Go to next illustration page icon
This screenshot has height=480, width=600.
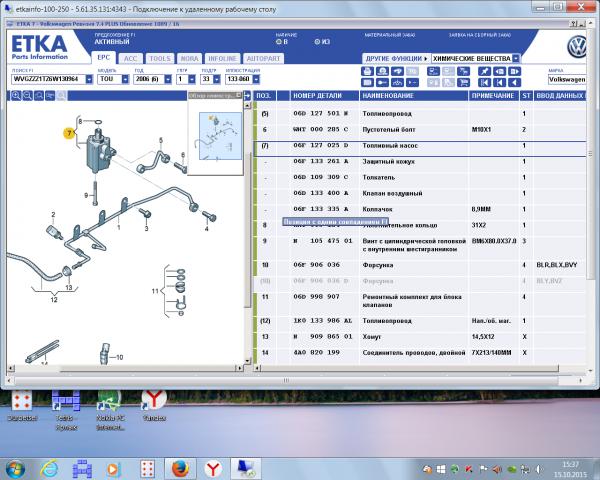pyautogui.click(x=515, y=71)
